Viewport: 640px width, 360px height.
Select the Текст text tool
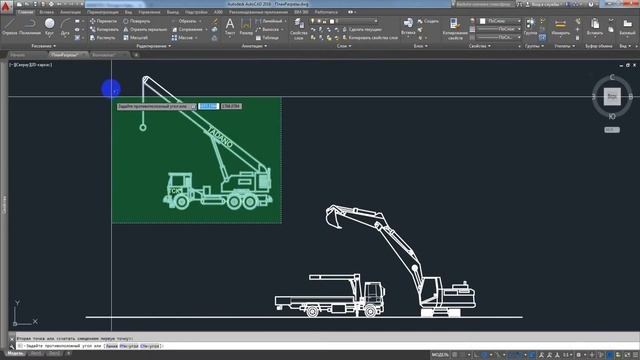tap(230, 27)
